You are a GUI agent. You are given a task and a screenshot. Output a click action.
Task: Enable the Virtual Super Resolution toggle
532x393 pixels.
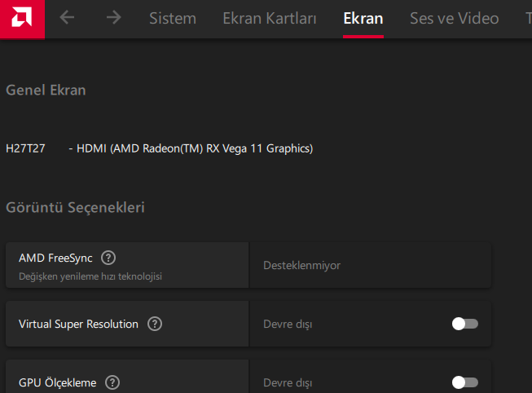(x=465, y=324)
